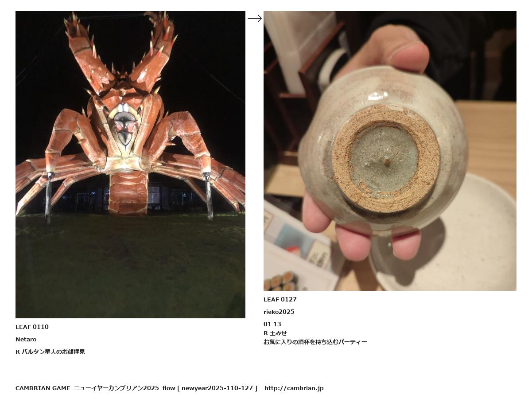The width and height of the screenshot is (532, 399).
Task: Select the LEAF 0127 label
Action: tap(280, 300)
